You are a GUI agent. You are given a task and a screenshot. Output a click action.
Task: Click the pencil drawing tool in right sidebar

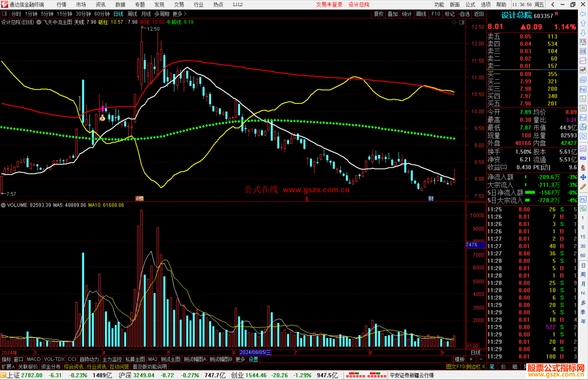(x=583, y=187)
